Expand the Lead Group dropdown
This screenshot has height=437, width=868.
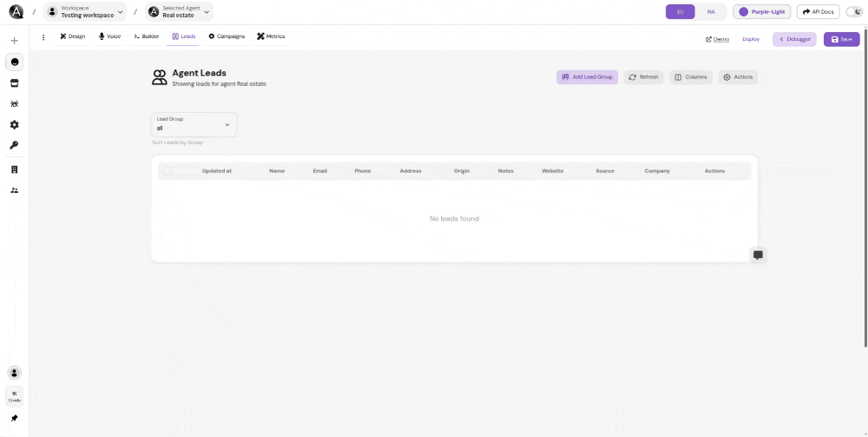click(x=194, y=124)
